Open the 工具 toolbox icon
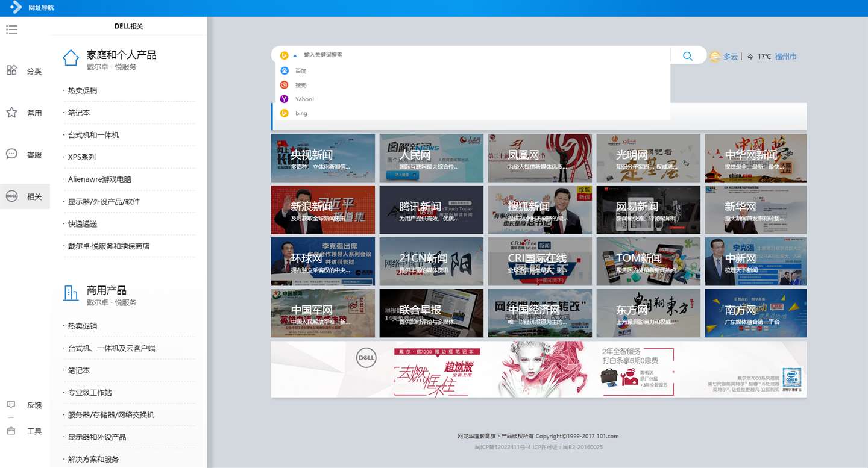Screen dimensions: 868x468 11,431
